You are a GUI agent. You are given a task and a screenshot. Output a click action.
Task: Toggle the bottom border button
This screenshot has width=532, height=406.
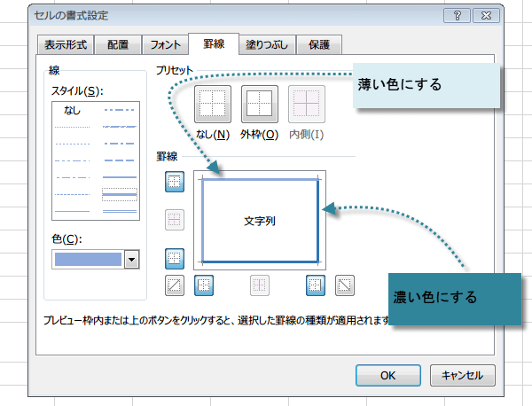pos(175,259)
